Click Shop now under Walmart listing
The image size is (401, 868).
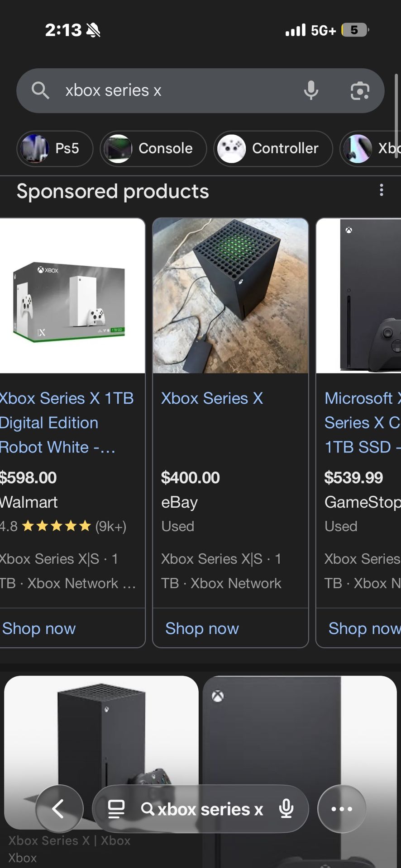pyautogui.click(x=39, y=628)
